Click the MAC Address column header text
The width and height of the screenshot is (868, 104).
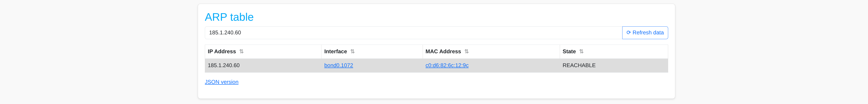coord(443,51)
